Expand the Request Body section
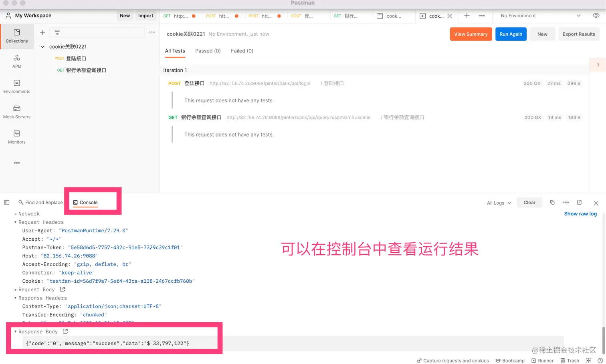 tap(16, 290)
